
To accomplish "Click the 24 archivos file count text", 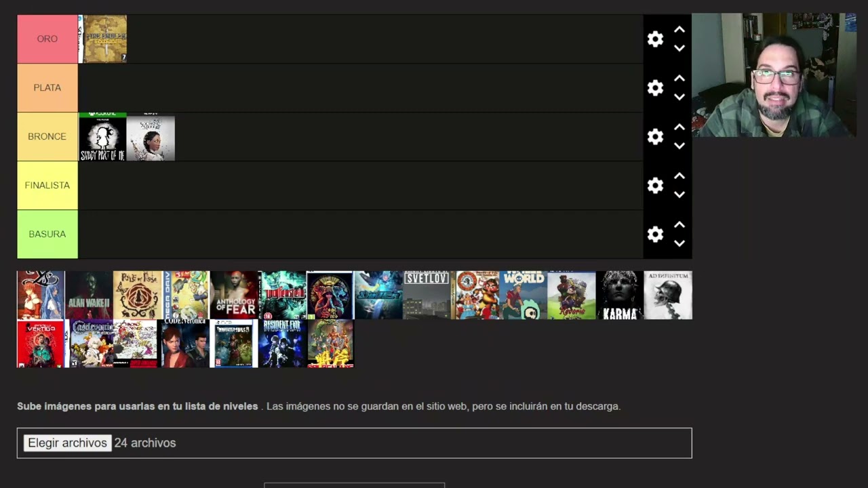I will coord(145,443).
